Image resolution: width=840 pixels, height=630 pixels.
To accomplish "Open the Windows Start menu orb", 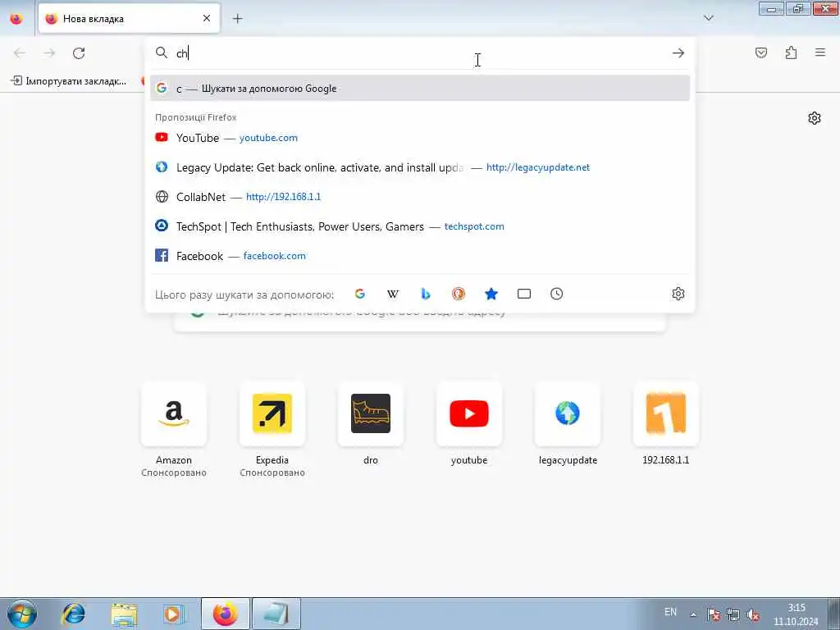I will (22, 614).
